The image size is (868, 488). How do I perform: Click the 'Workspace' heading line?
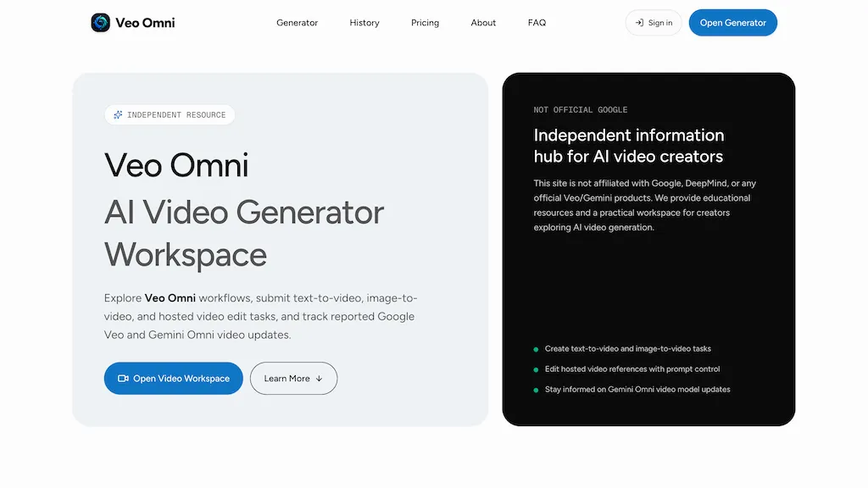pyautogui.click(x=186, y=255)
